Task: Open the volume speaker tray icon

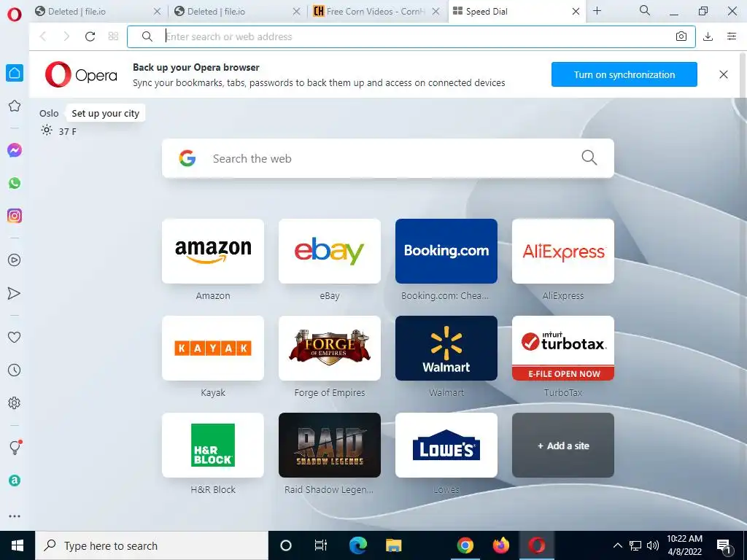Action: coord(653,545)
